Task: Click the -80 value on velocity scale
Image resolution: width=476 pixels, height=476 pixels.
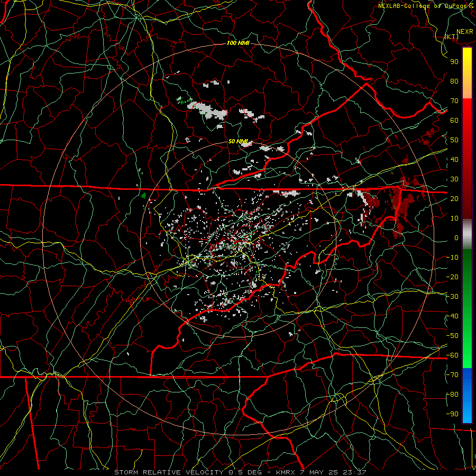Action: click(452, 395)
